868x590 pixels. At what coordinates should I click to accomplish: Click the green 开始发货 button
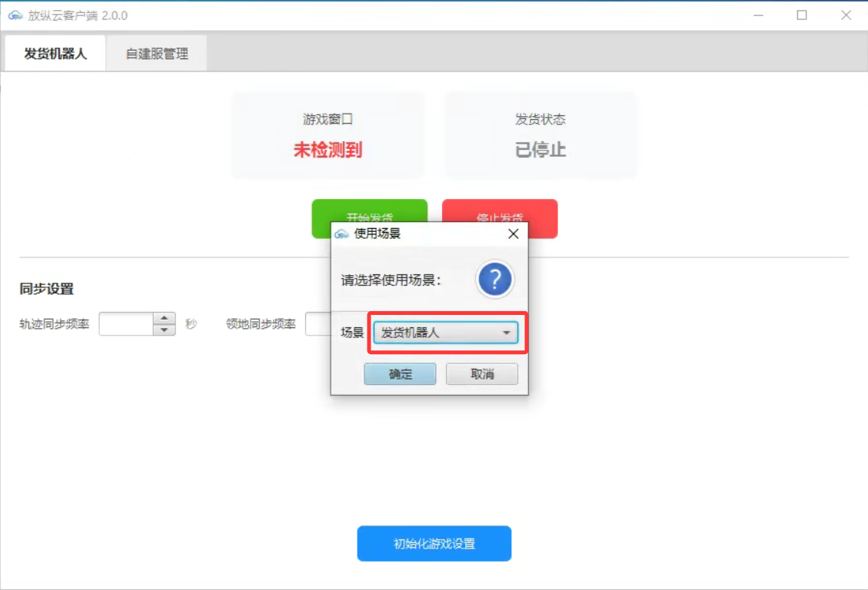[x=369, y=210]
